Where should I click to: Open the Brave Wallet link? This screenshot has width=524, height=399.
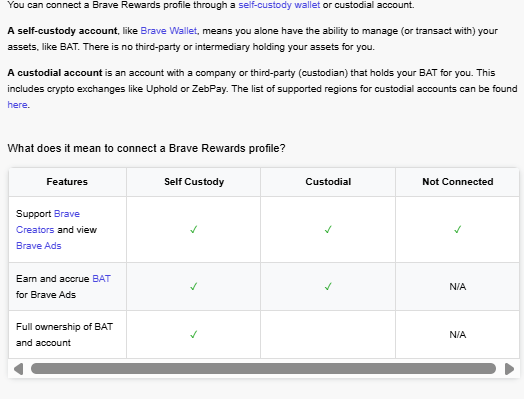(169, 31)
